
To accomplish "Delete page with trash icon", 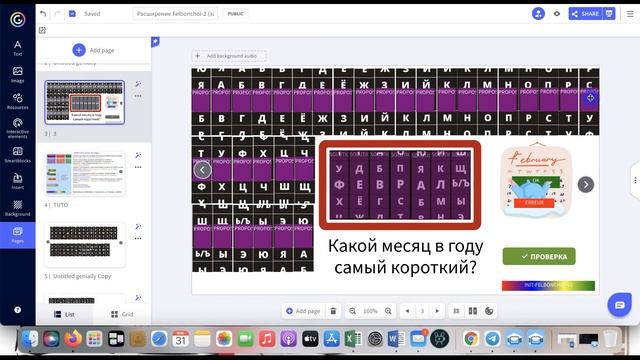I will coord(333,311).
